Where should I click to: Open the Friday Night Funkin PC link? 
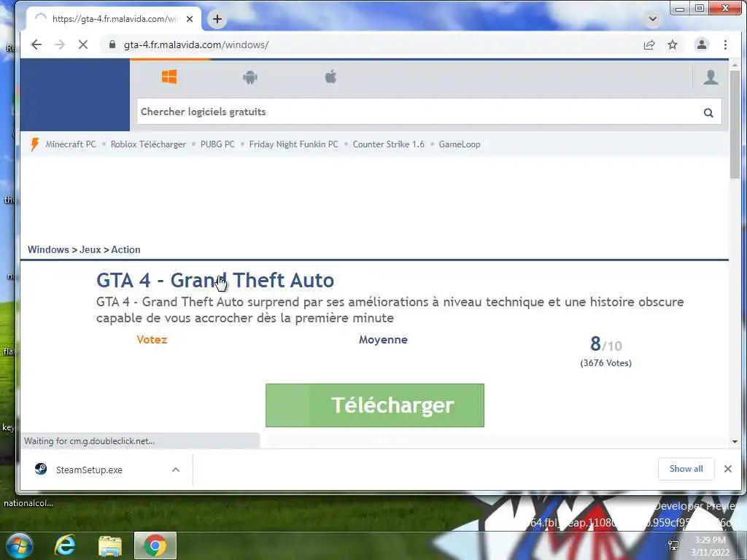[293, 144]
